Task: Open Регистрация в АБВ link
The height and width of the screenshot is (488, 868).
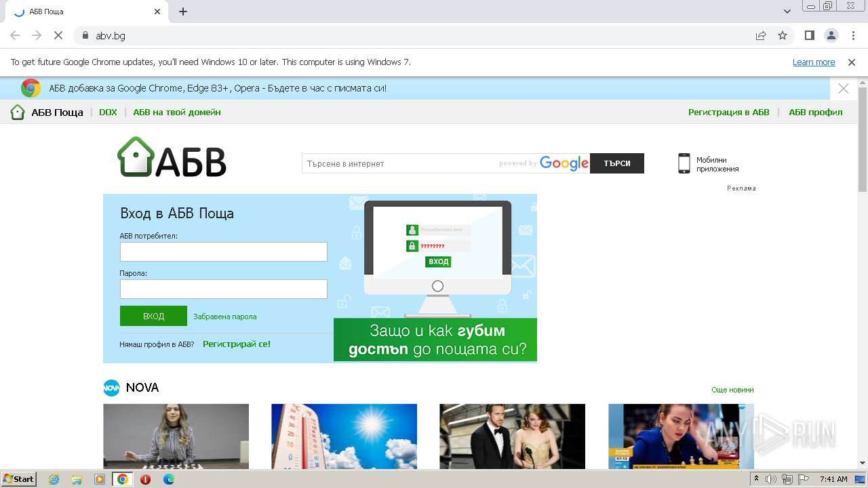Action: [x=729, y=113]
